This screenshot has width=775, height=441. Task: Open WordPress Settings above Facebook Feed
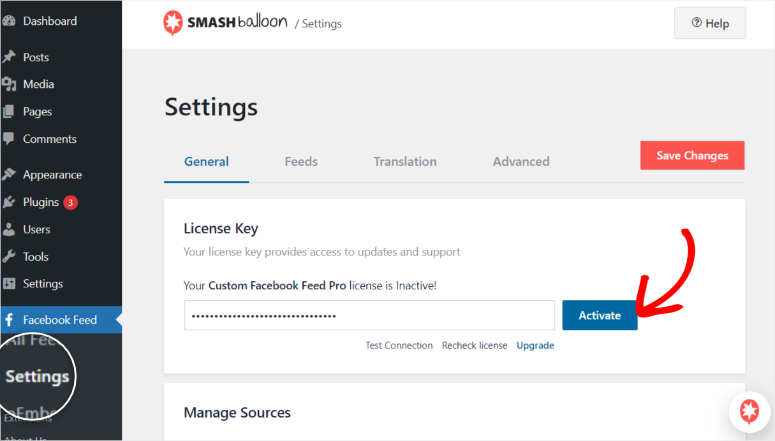click(x=43, y=284)
